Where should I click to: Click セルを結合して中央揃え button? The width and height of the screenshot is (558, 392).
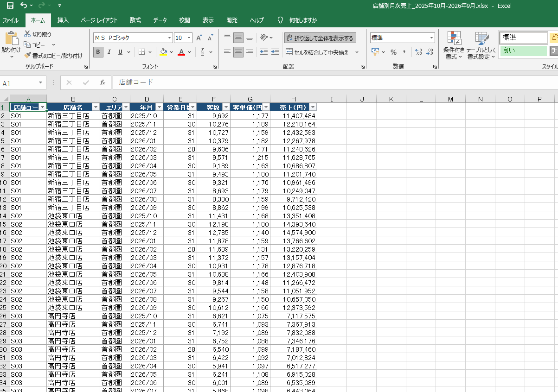[318, 52]
